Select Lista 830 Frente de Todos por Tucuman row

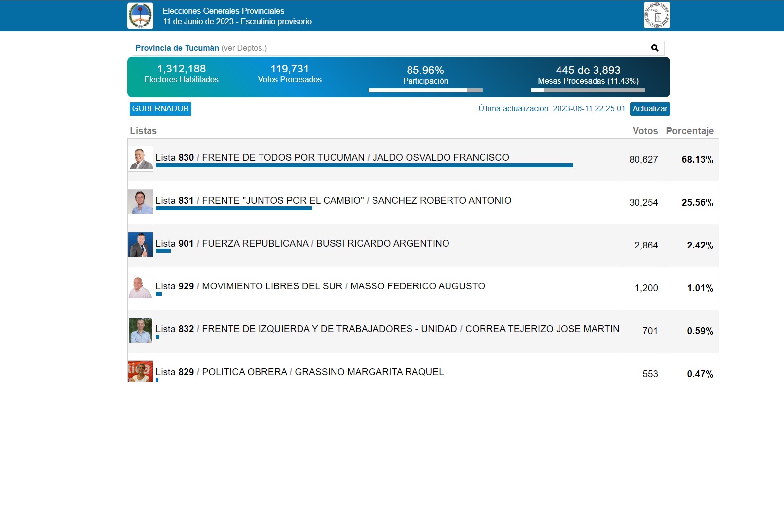pos(423,160)
